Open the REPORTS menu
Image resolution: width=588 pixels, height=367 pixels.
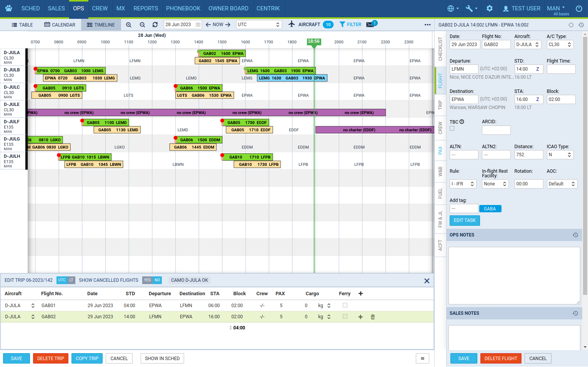tap(146, 8)
